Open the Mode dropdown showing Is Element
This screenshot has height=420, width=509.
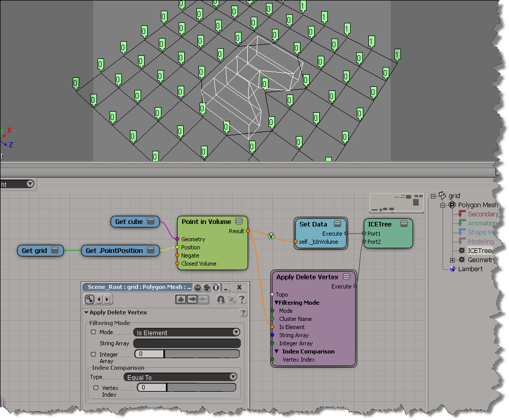point(186,332)
